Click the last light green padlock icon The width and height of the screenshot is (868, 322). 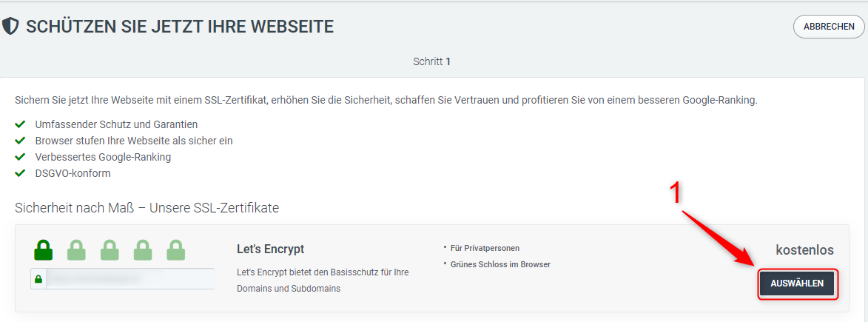point(175,249)
